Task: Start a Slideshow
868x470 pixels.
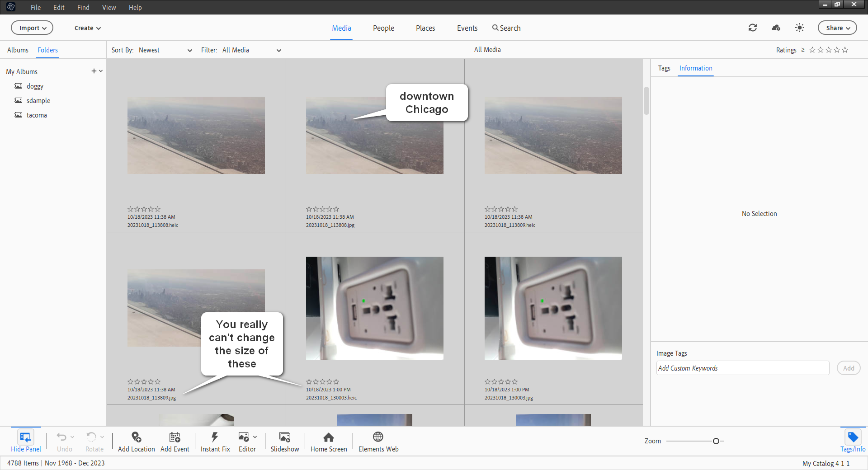Action: pos(285,441)
